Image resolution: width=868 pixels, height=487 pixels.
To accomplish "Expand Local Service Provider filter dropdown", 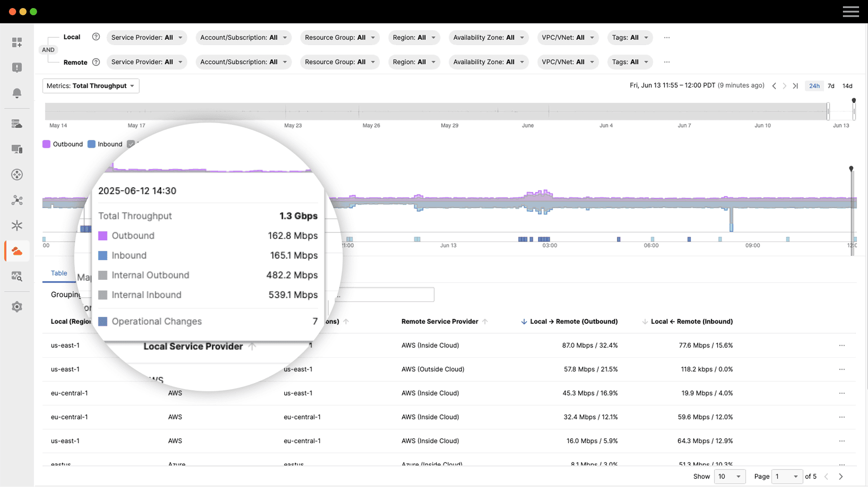I will pyautogui.click(x=147, y=38).
